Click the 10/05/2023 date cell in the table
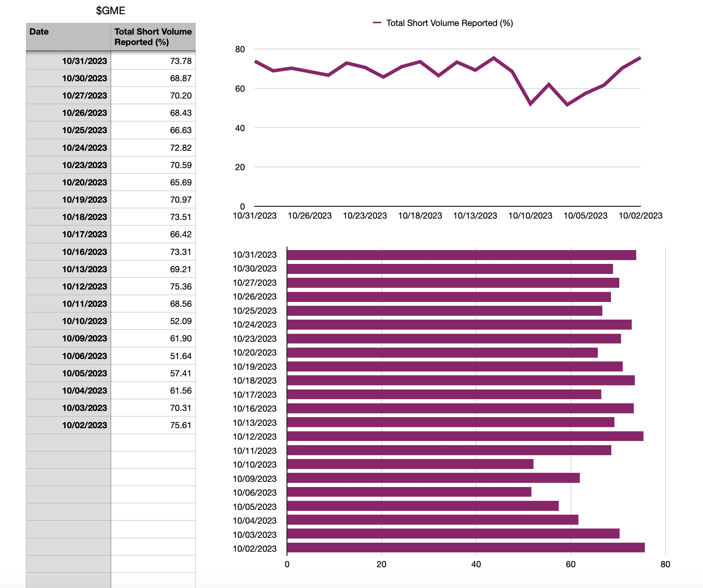 (x=69, y=373)
